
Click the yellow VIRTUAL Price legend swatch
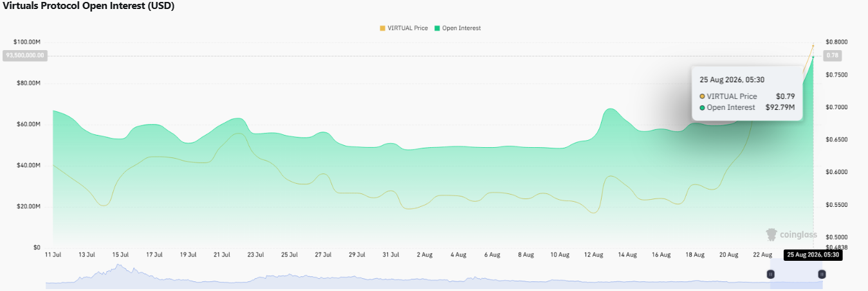coord(383,28)
